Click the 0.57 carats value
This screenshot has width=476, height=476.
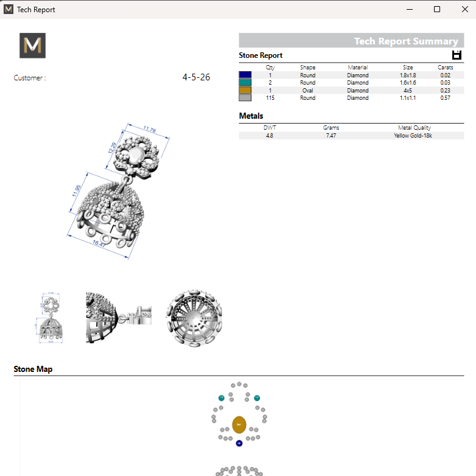[446, 98]
